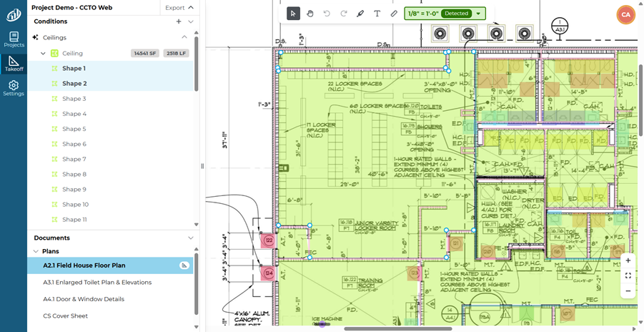Select the ruler measure tool
644x332 pixels.
394,14
